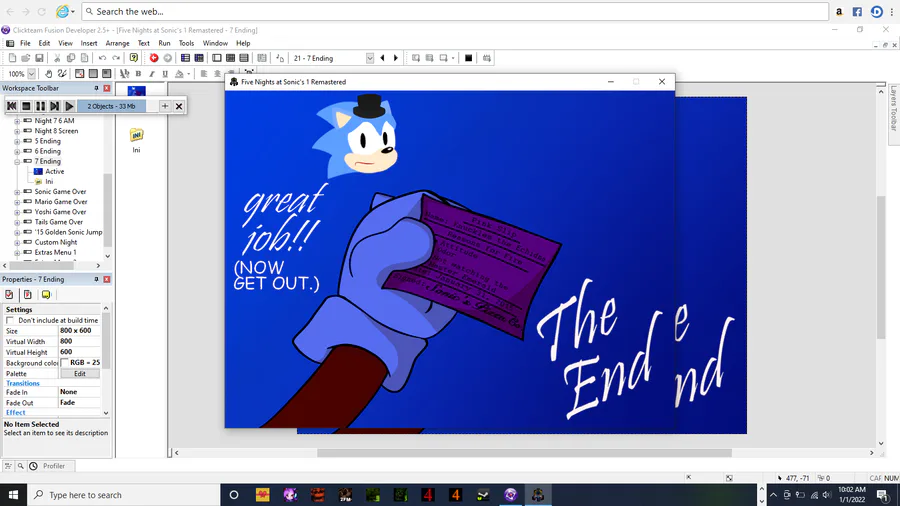Pause the application in debugger bar
Screen dimensions: 900x506
[40, 106]
